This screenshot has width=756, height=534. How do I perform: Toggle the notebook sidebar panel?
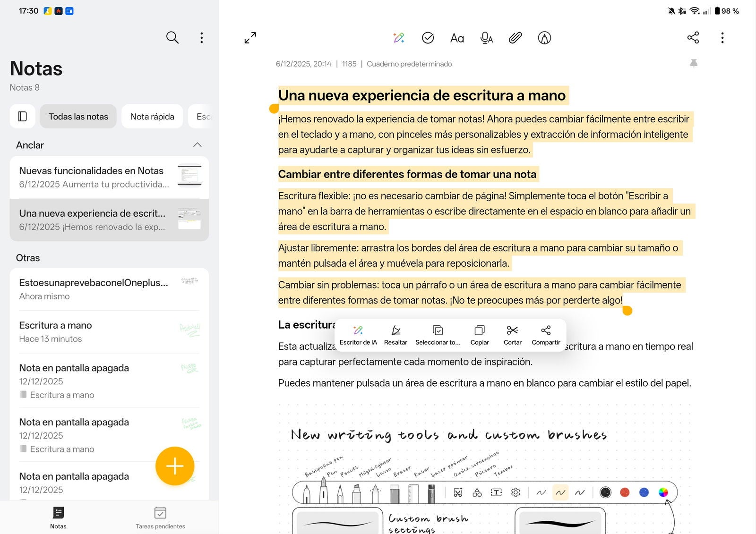point(22,116)
